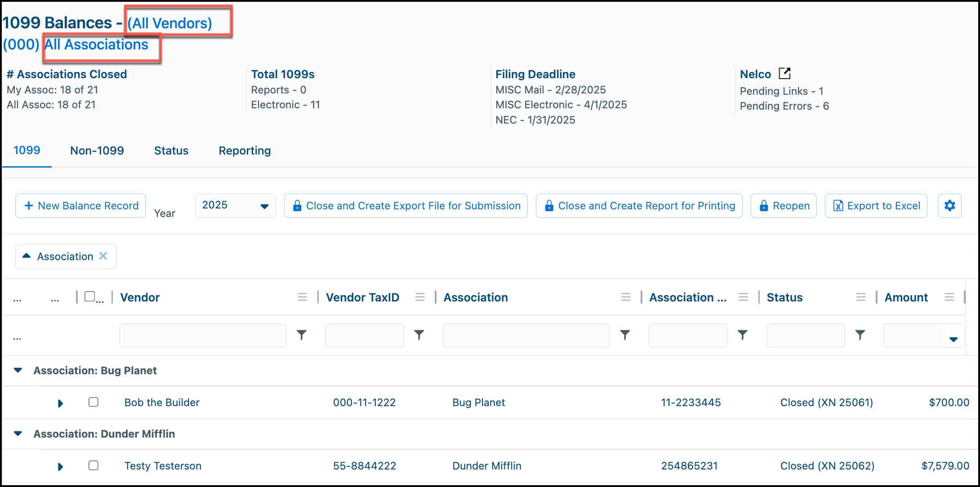Click the Association filter text field

click(526, 336)
